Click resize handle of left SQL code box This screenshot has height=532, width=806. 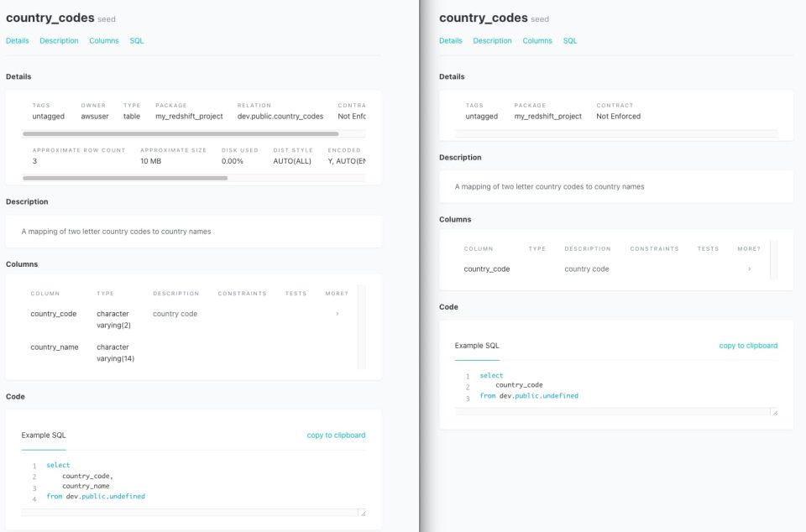[x=363, y=514]
